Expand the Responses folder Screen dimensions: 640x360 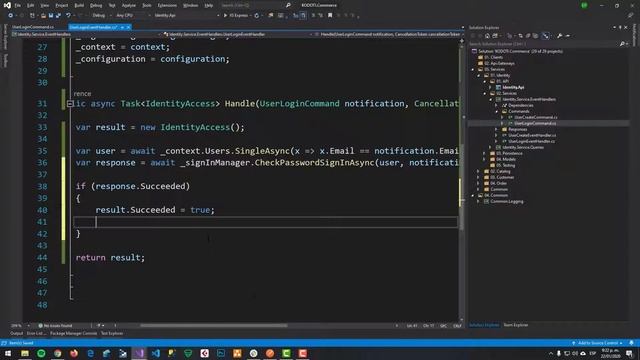point(497,129)
